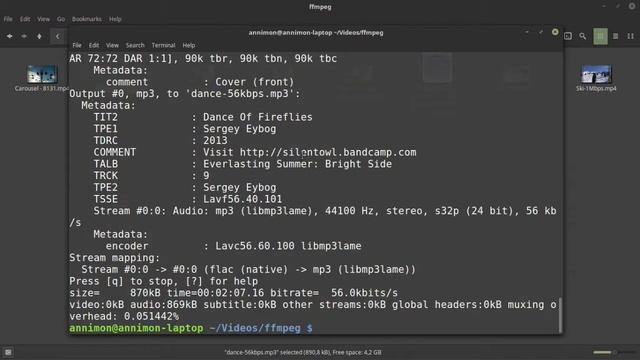Go up to the parent folder
Screen dimensions: 640x360
coord(39,36)
